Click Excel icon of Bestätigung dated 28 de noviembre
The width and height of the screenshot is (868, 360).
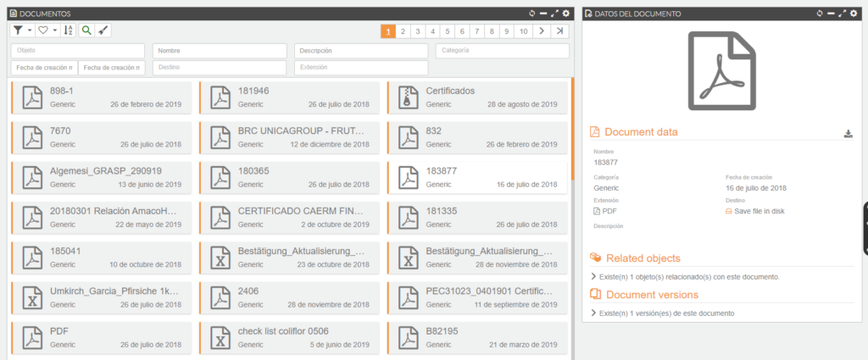[409, 258]
